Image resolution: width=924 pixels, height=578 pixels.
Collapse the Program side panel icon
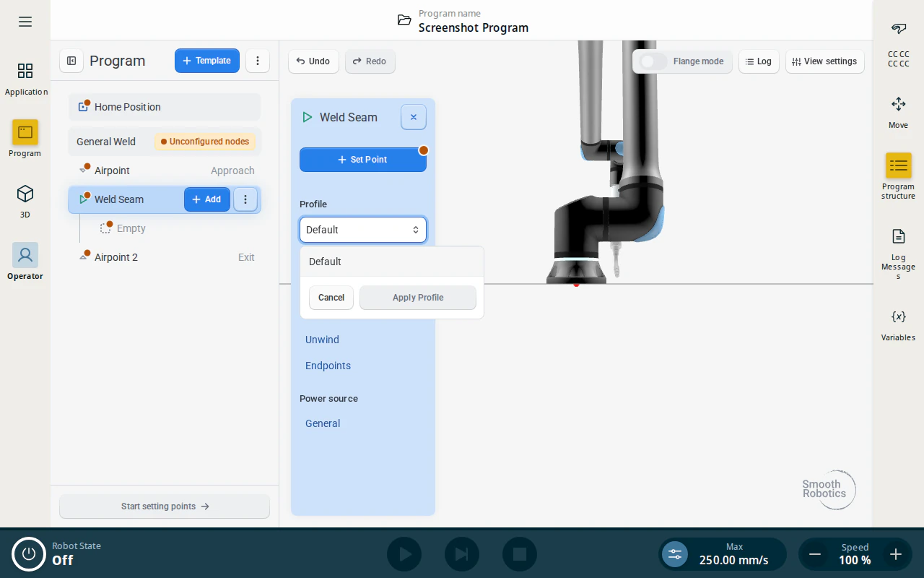(x=71, y=61)
